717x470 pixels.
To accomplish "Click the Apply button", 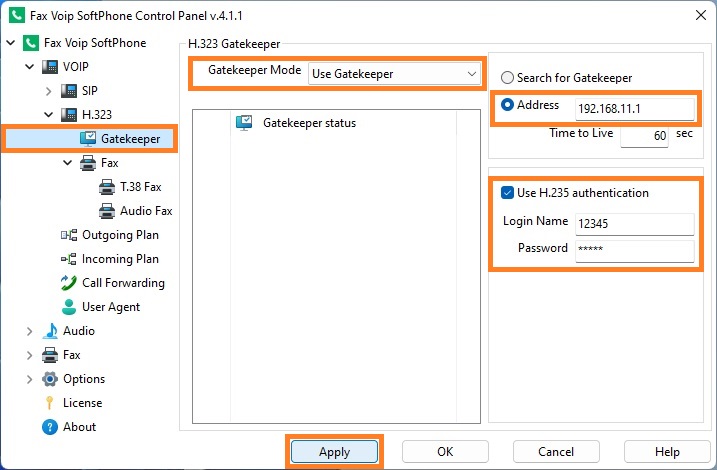I will pyautogui.click(x=335, y=452).
